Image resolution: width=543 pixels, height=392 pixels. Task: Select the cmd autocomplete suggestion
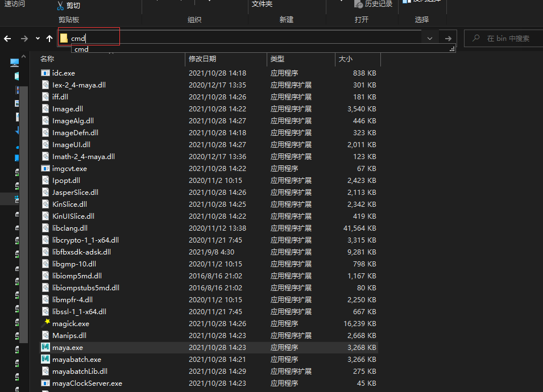pyautogui.click(x=81, y=49)
